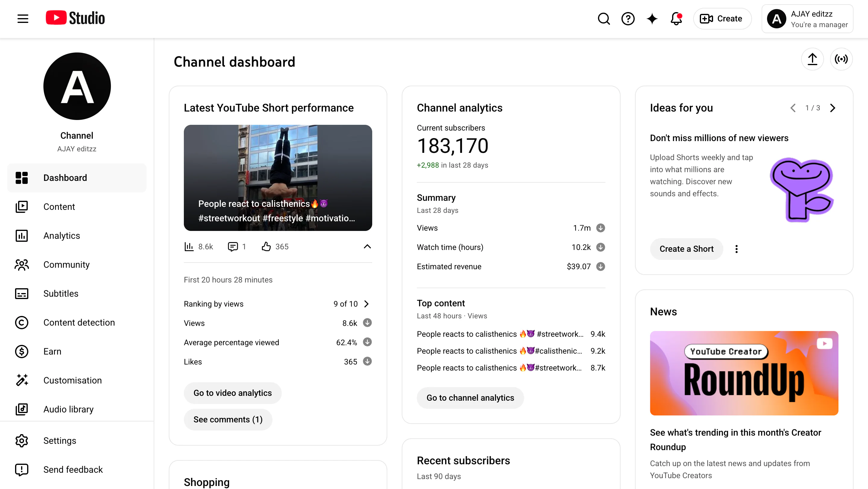Viewport: 868px width, 489px height.
Task: Expand Ranking by views details
Action: point(366,304)
